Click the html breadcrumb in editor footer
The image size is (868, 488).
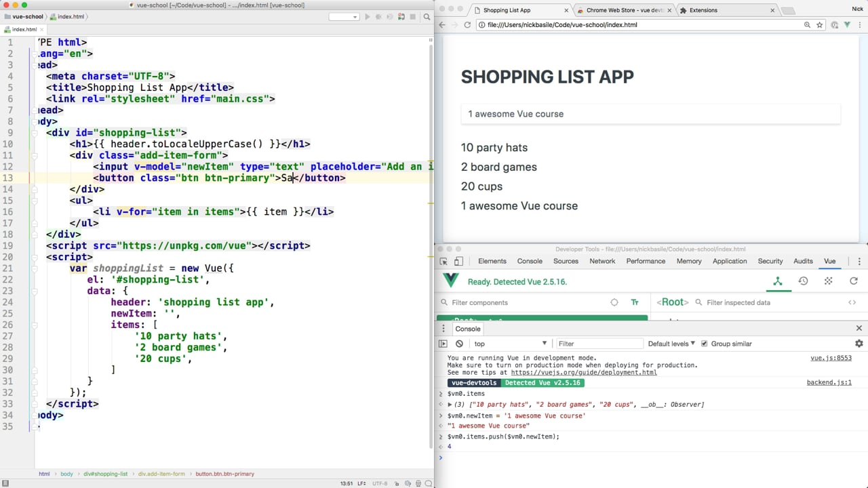tap(44, 474)
